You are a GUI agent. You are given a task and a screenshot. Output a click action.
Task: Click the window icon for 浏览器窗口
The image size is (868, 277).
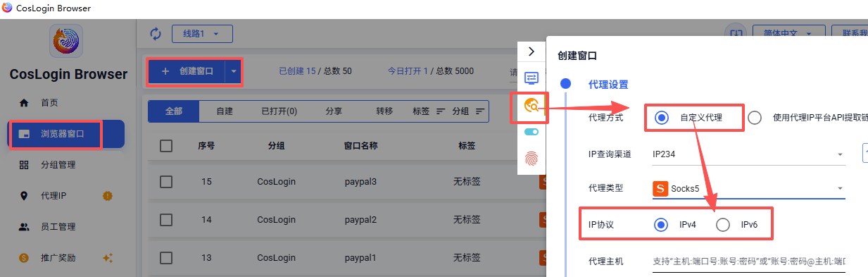coord(24,134)
